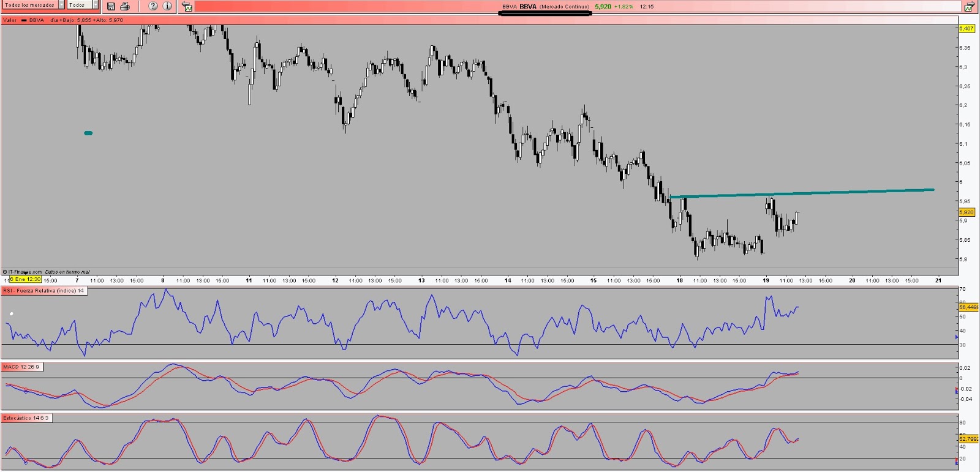Screen dimensions: 980x472
Task: Click the yellow RSI value 56,4498 label
Action: tap(968, 307)
